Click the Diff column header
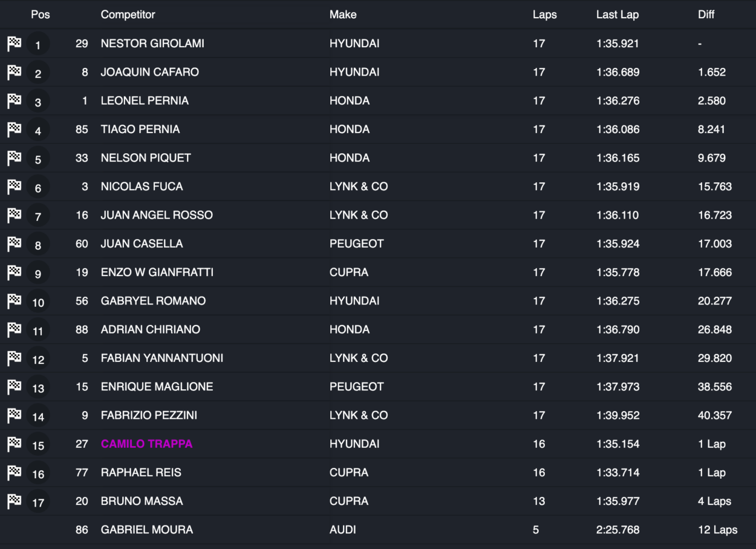This screenshot has width=756, height=549. [x=706, y=15]
